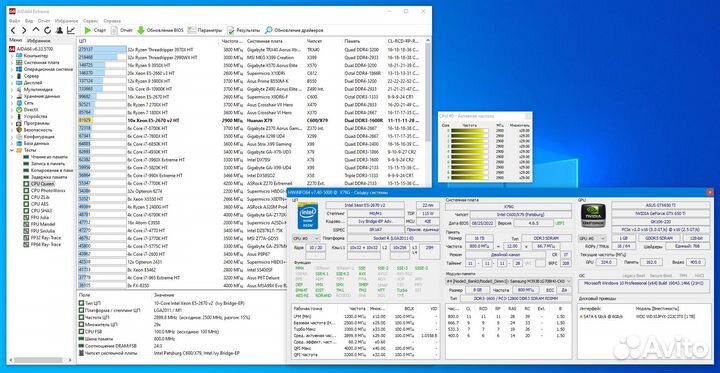The image size is (720, 373).
Task: Select Запись в память test
Action: pyautogui.click(x=44, y=163)
